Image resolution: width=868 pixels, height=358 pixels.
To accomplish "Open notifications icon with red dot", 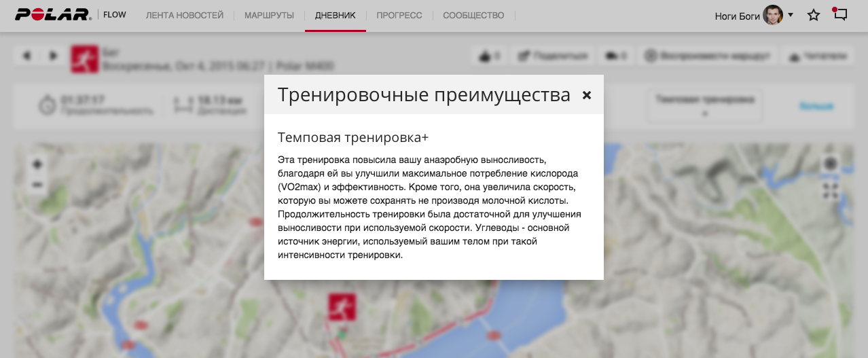I will (840, 14).
